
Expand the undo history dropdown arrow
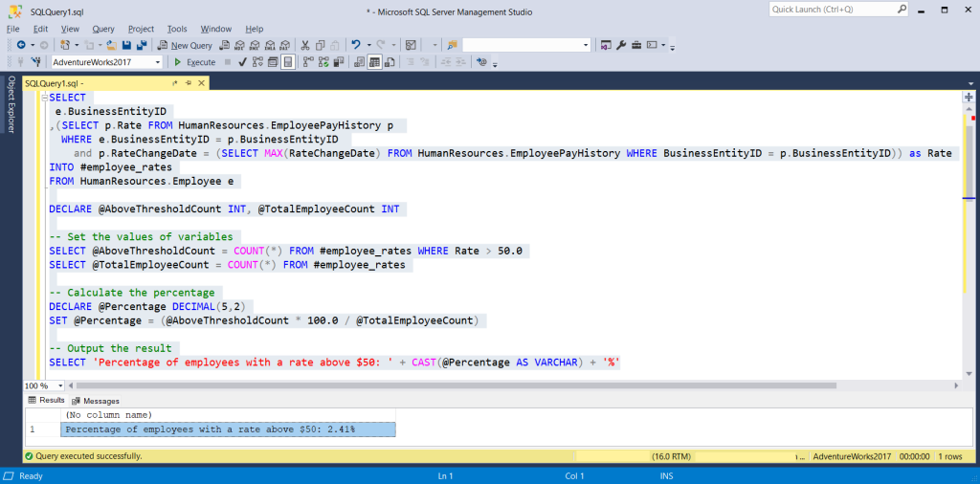(x=368, y=45)
